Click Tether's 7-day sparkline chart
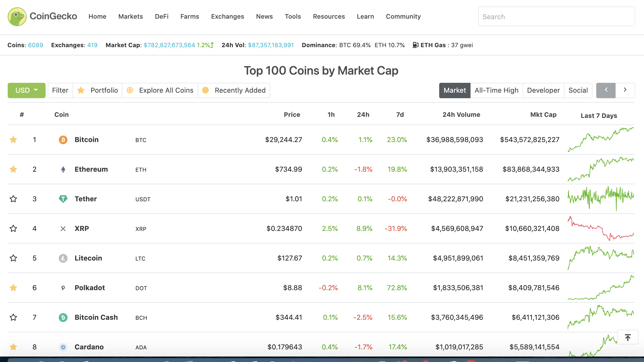The height and width of the screenshot is (362, 644). [601, 199]
